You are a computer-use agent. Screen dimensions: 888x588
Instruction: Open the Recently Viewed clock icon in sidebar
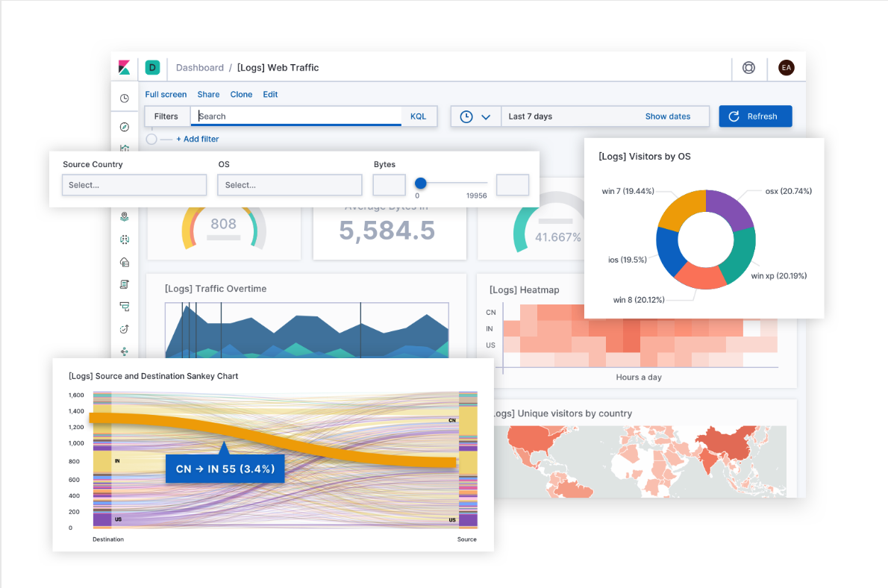124,98
